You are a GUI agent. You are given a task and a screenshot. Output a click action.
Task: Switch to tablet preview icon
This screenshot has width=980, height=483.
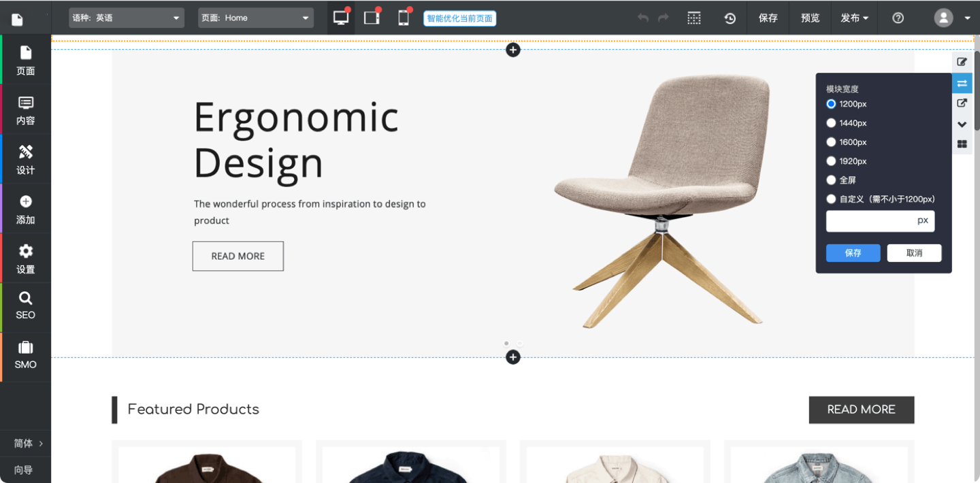pyautogui.click(x=372, y=18)
